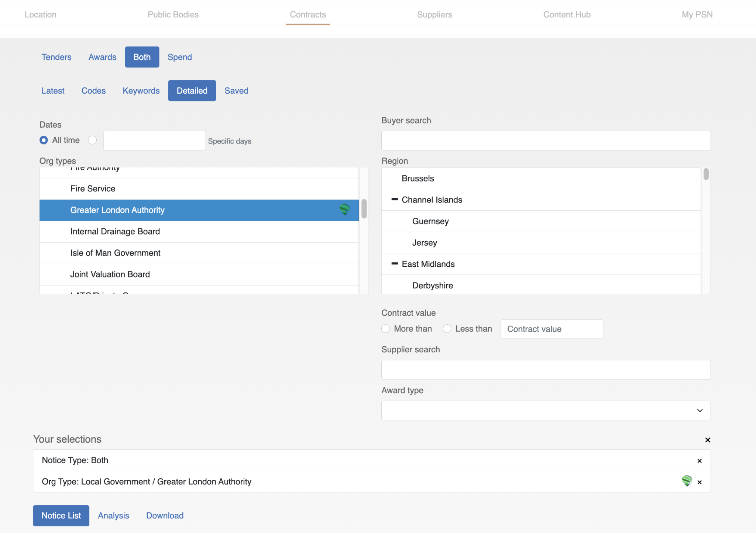This screenshot has width=756, height=533.
Task: Click the Specific days input field
Action: pyautogui.click(x=154, y=141)
